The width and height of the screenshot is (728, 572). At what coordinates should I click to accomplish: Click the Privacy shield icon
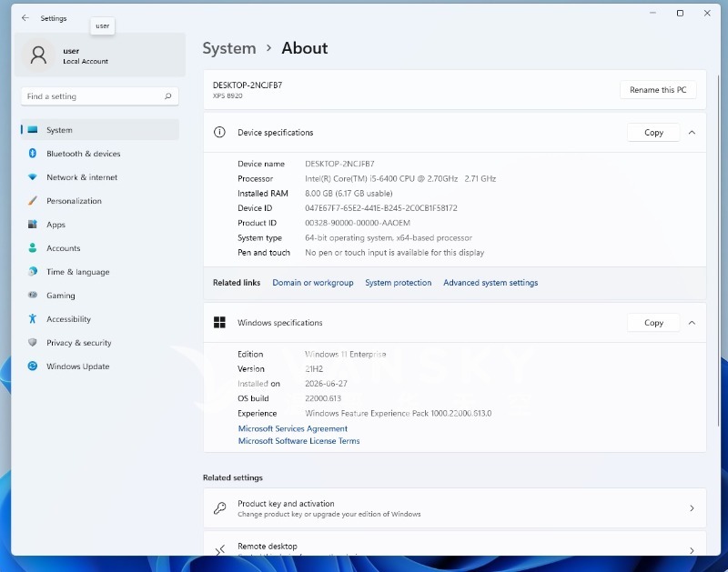(x=33, y=342)
